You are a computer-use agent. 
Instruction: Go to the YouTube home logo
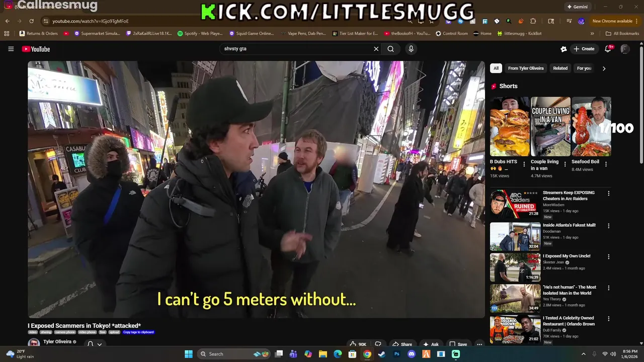click(x=36, y=49)
